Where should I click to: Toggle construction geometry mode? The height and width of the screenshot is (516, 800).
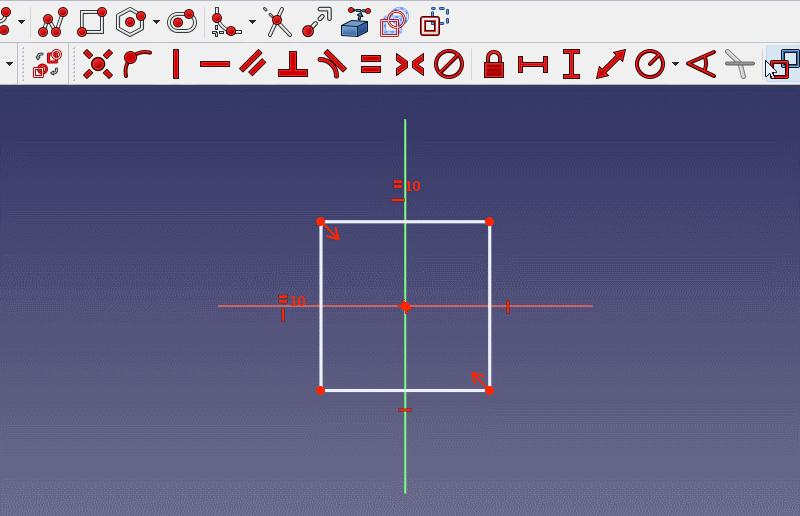point(434,21)
